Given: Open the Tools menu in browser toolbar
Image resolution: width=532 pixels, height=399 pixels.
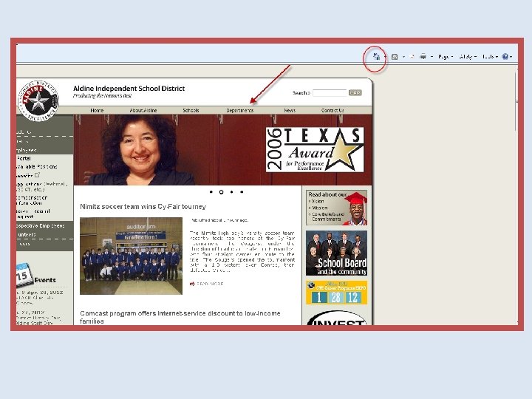Looking at the screenshot, I should 490,57.
